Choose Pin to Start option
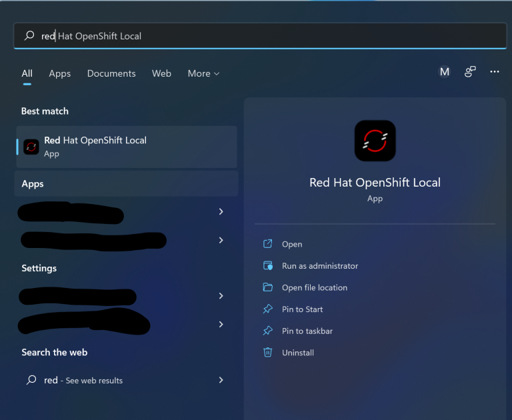The height and width of the screenshot is (420, 512). point(302,309)
